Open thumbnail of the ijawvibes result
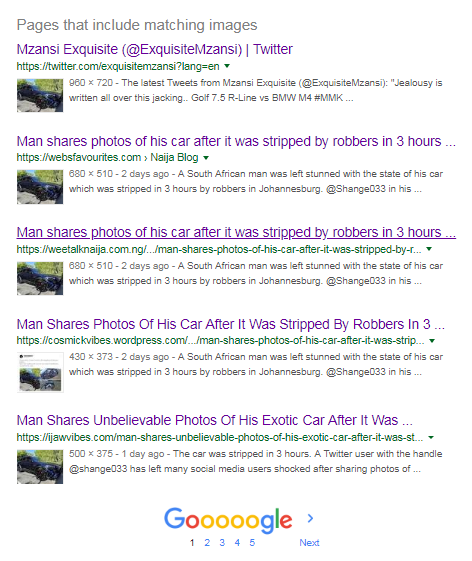Screen dimensions: 472x561 (40, 467)
